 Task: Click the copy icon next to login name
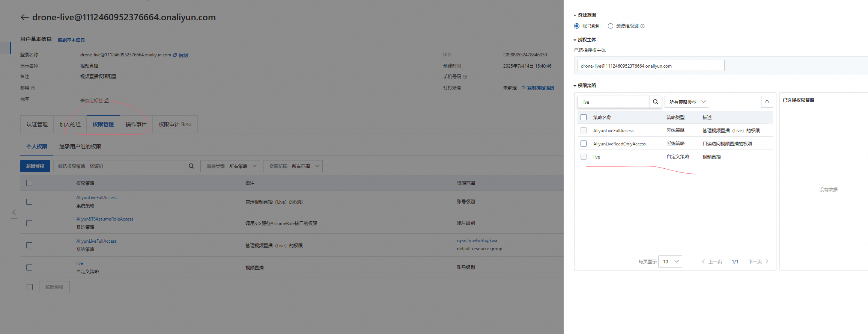click(175, 55)
